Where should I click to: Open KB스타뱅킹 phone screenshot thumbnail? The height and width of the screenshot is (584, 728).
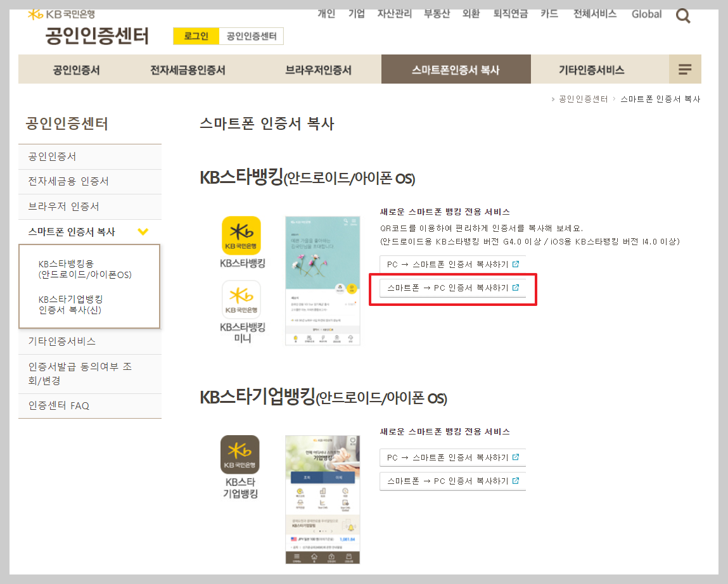(x=322, y=281)
